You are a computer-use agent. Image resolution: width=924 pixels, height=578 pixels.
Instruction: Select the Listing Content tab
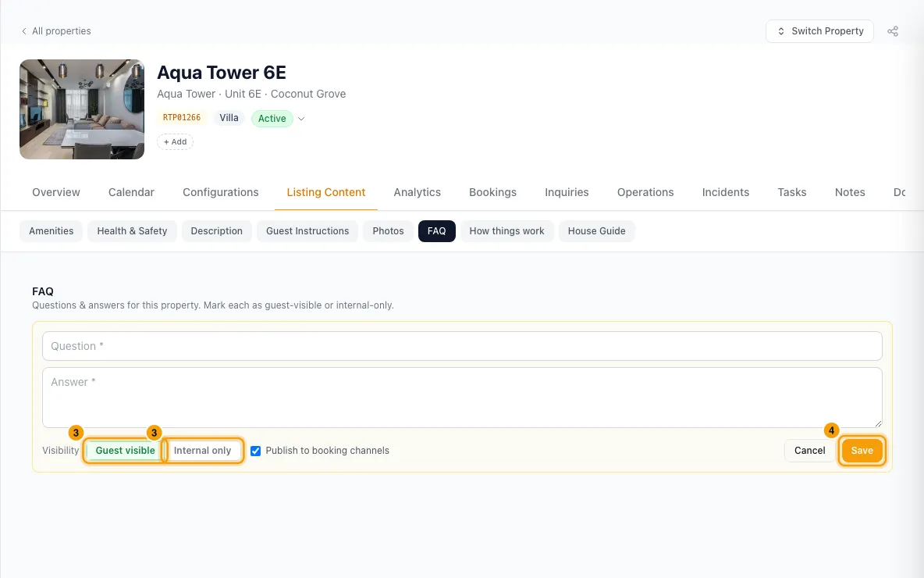click(326, 192)
